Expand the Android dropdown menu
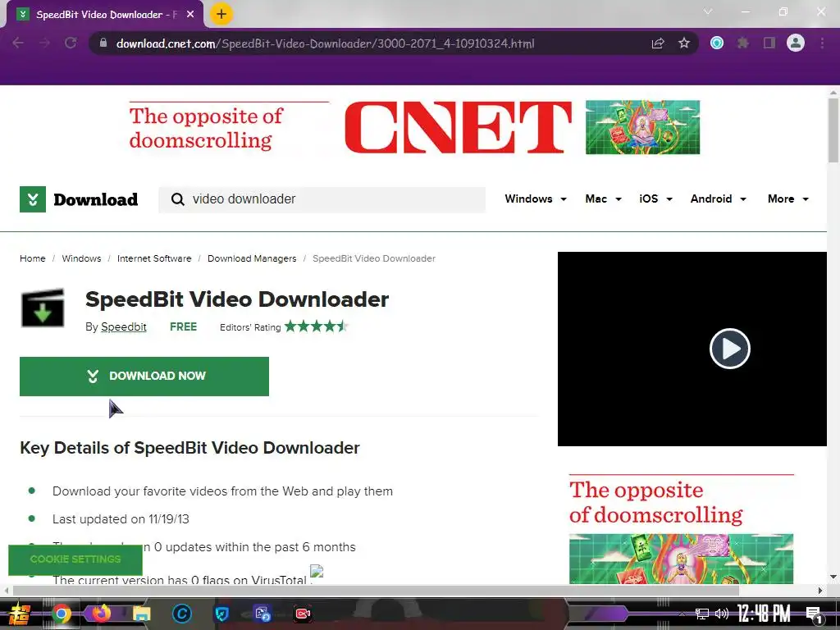This screenshot has height=630, width=840. (x=718, y=199)
